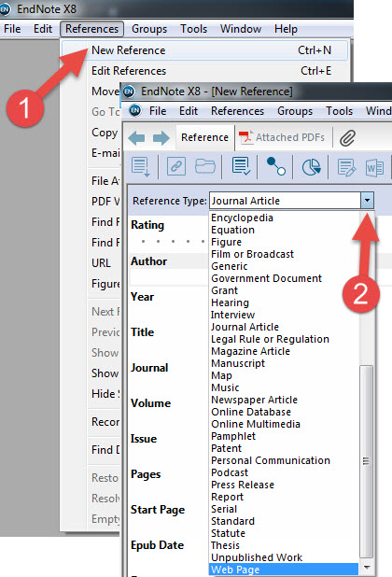Select Online Multimedia reference type
Viewport: 392px width, 577px height.
[x=256, y=424]
